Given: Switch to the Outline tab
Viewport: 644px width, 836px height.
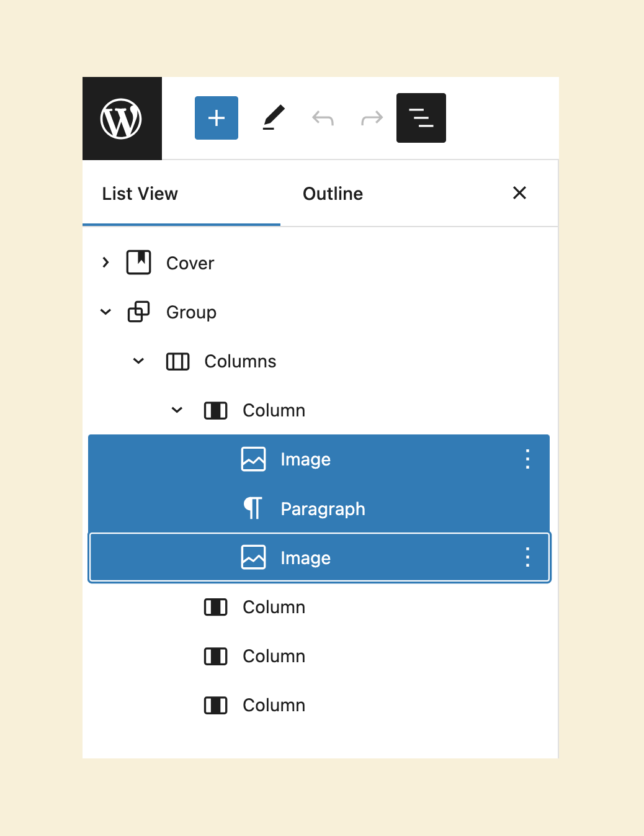Looking at the screenshot, I should (333, 194).
